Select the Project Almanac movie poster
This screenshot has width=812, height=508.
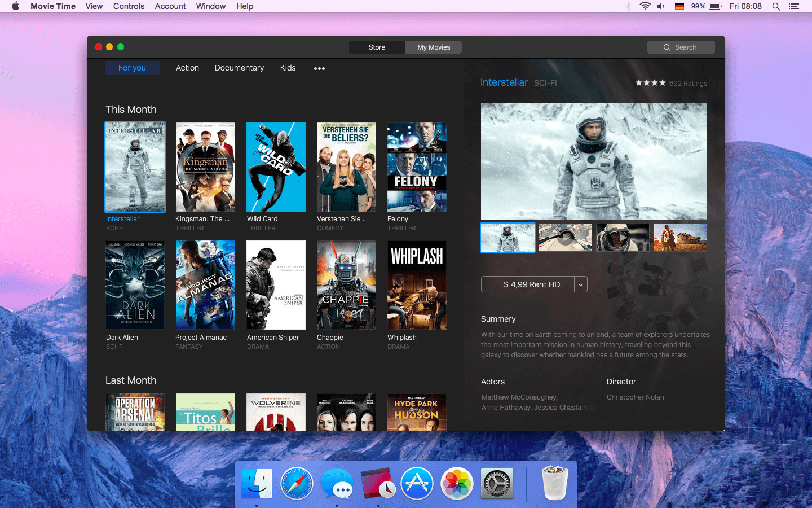[205, 285]
